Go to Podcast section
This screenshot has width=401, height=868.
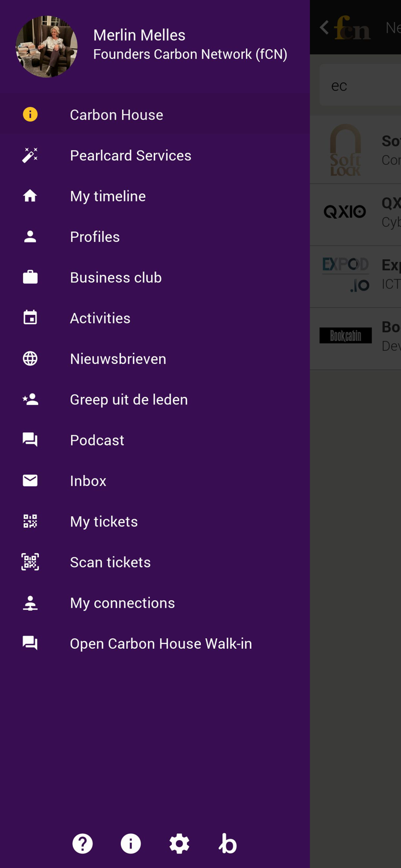click(155, 440)
